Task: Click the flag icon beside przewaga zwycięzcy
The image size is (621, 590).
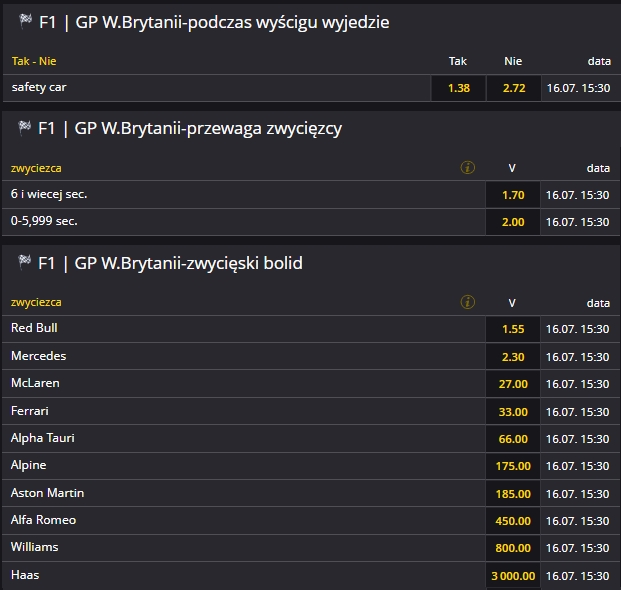Action: click(x=25, y=128)
